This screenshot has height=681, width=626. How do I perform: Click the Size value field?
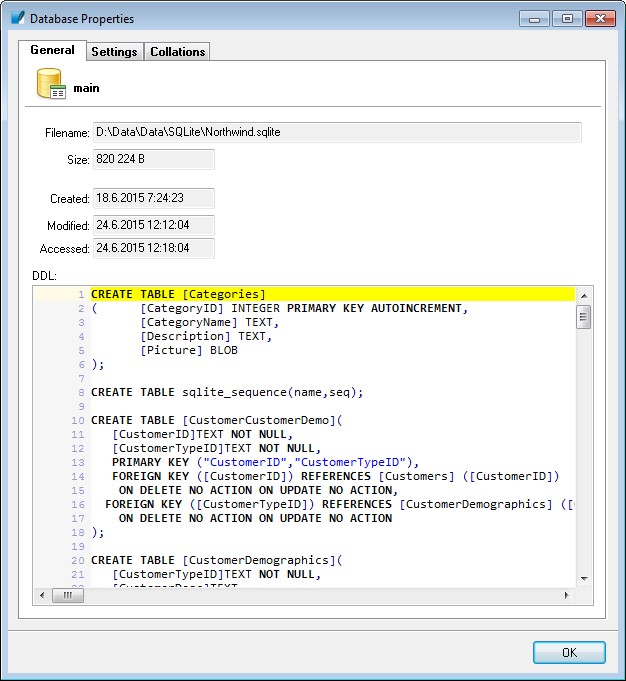[x=153, y=159]
